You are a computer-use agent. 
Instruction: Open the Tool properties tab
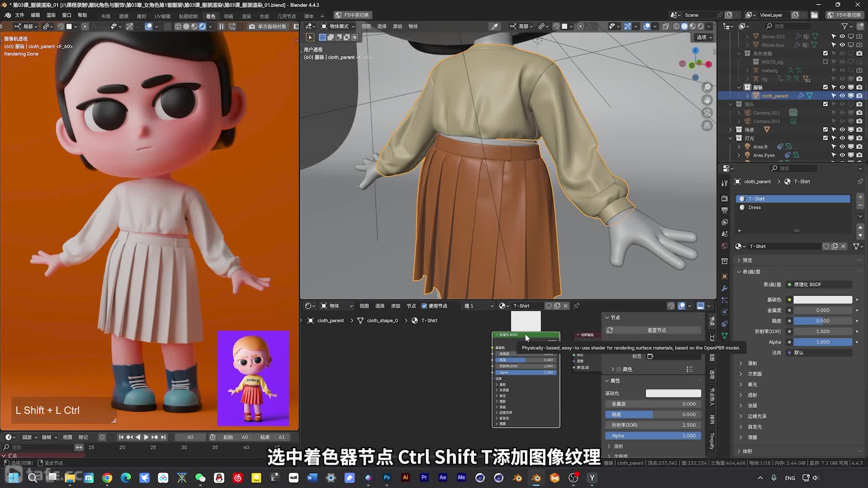[x=725, y=183]
